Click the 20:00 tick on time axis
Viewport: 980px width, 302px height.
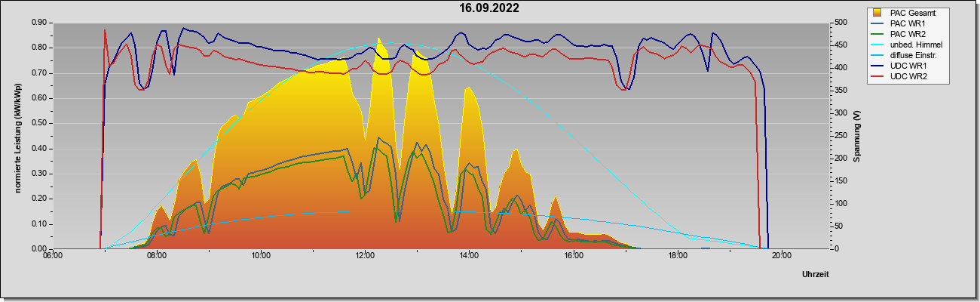tap(781, 256)
